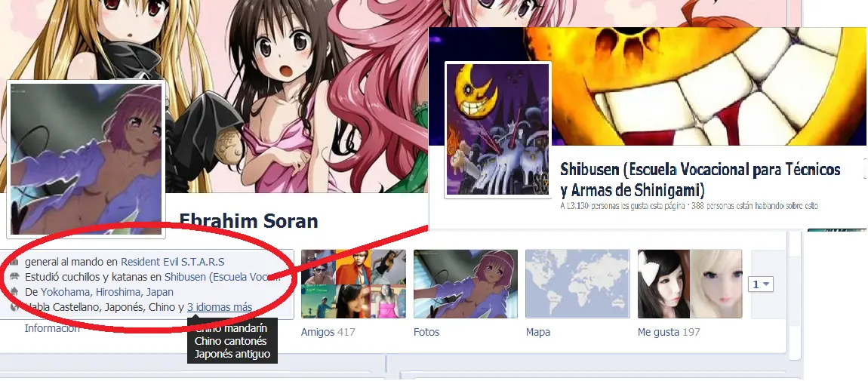Open the Mapa world map thumbnail
The image size is (868, 381).
577,284
